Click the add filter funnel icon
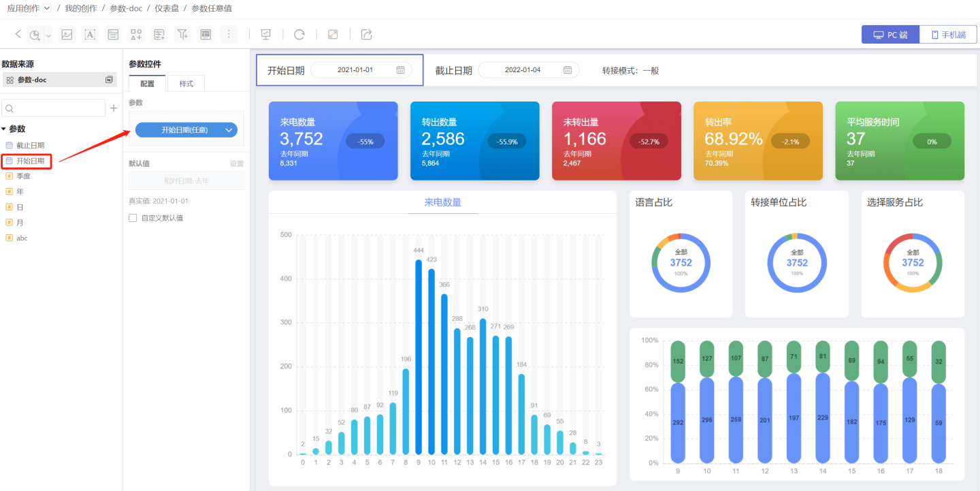The image size is (980, 491). click(x=182, y=35)
